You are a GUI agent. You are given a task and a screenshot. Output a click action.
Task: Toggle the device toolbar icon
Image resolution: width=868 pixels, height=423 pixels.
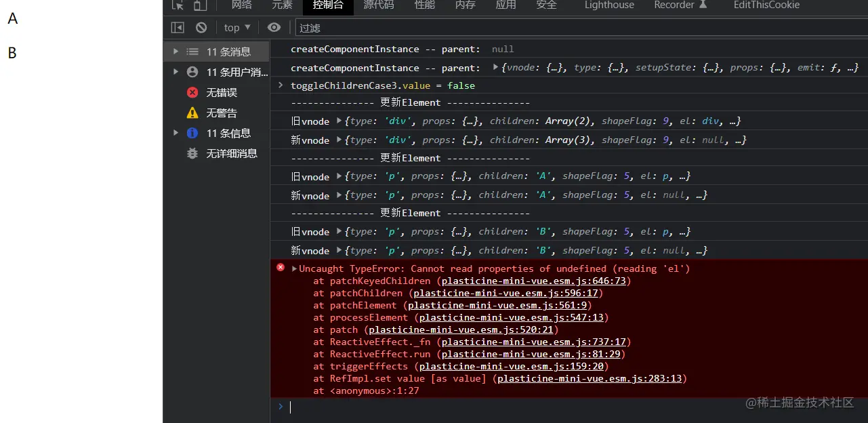tap(199, 5)
